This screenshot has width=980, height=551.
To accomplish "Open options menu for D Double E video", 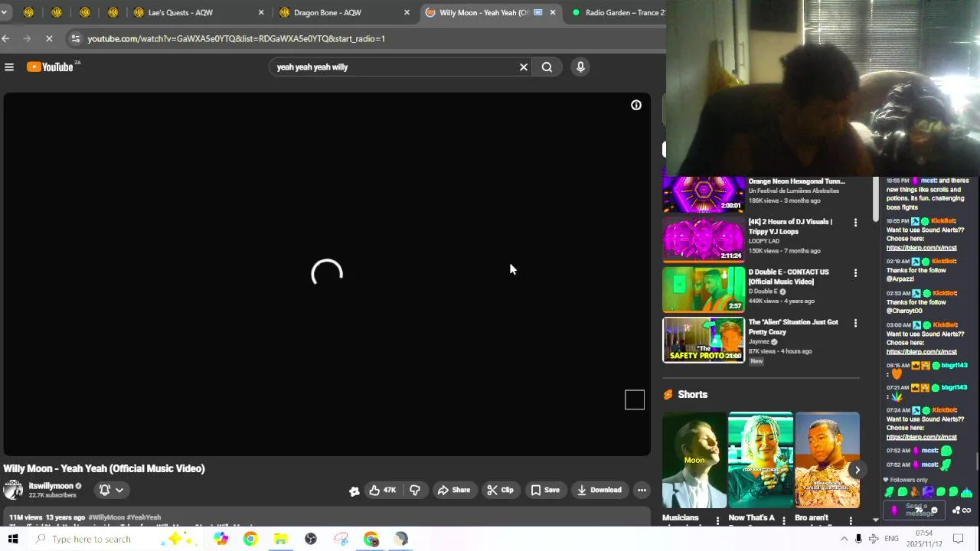I will pyautogui.click(x=855, y=273).
